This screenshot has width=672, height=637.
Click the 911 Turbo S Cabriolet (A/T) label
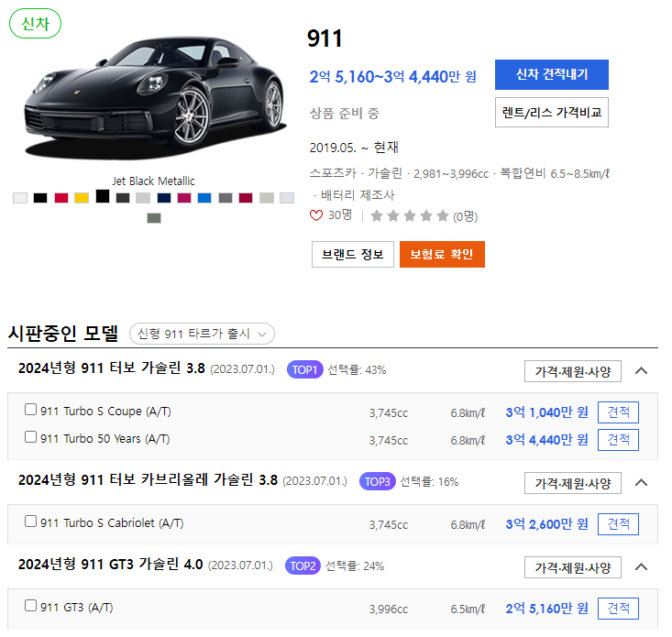(x=112, y=523)
